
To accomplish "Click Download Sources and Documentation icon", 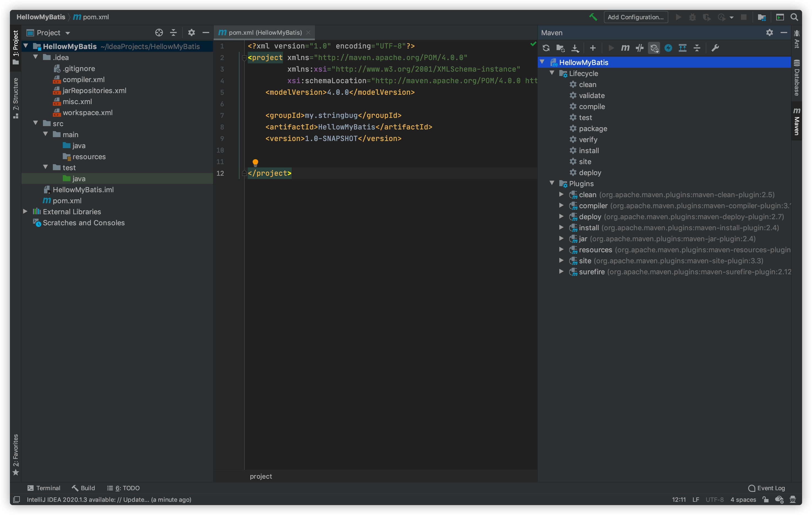I will [x=575, y=48].
